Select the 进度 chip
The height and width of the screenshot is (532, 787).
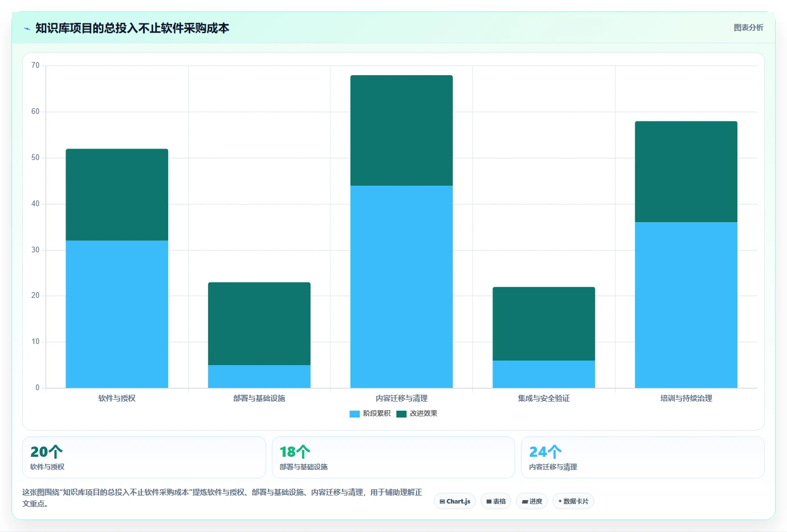(x=532, y=501)
